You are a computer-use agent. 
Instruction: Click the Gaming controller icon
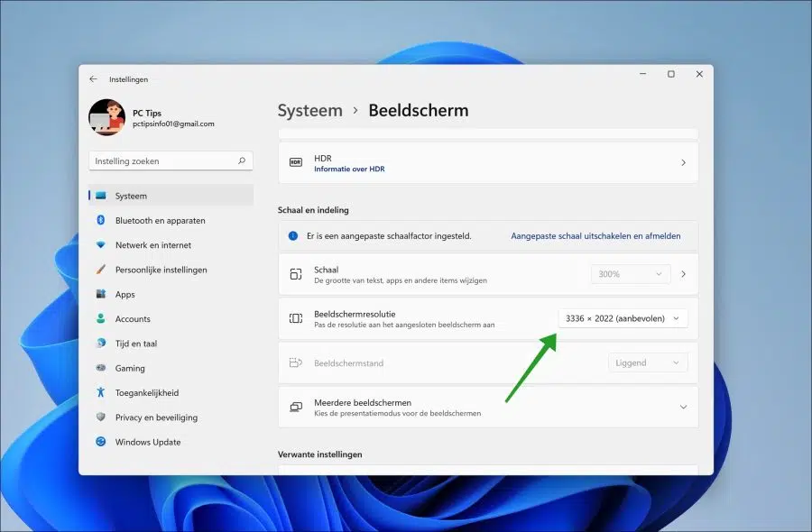point(101,368)
